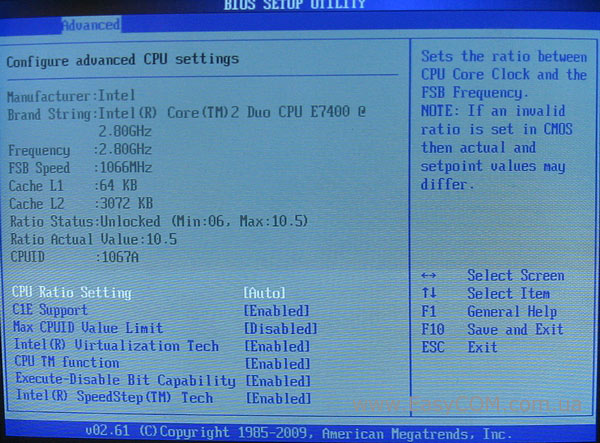Click the left-right arrows Select Screen icon

(429, 275)
